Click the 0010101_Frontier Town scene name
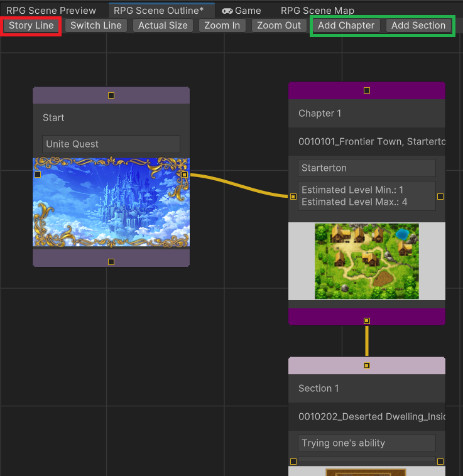Screen dimensions: 463x476 pyautogui.click(x=372, y=141)
